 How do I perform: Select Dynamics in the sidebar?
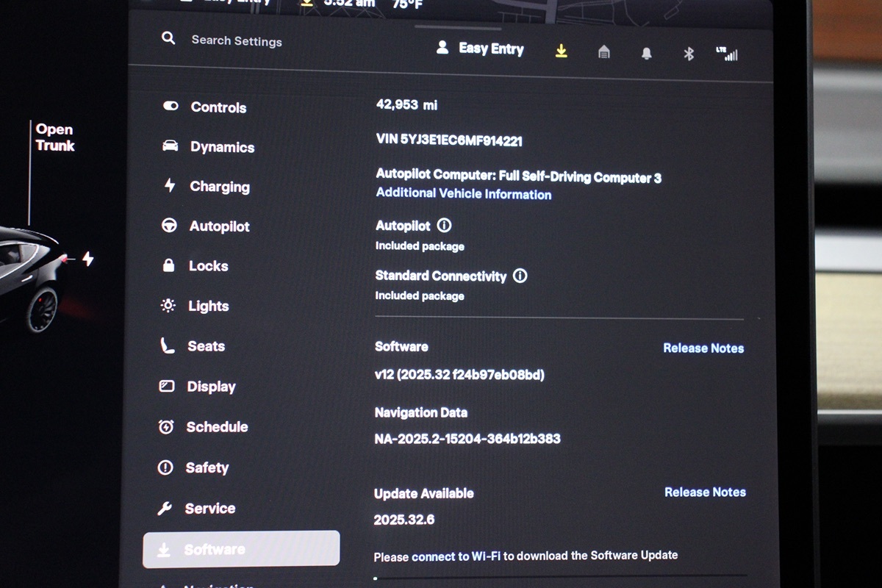coord(208,147)
